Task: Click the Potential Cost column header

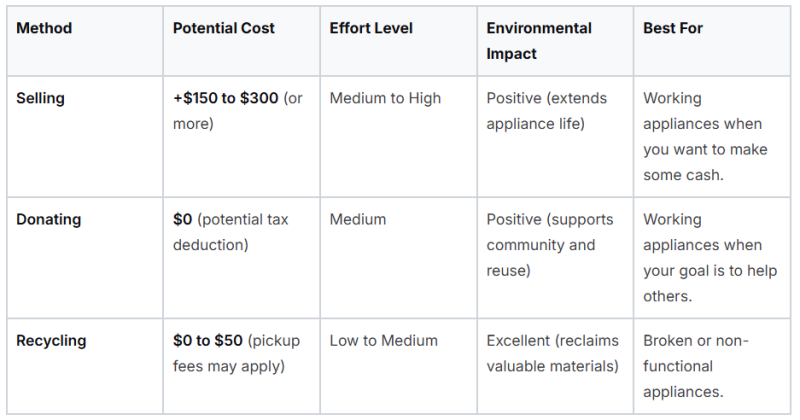Action: (x=223, y=28)
